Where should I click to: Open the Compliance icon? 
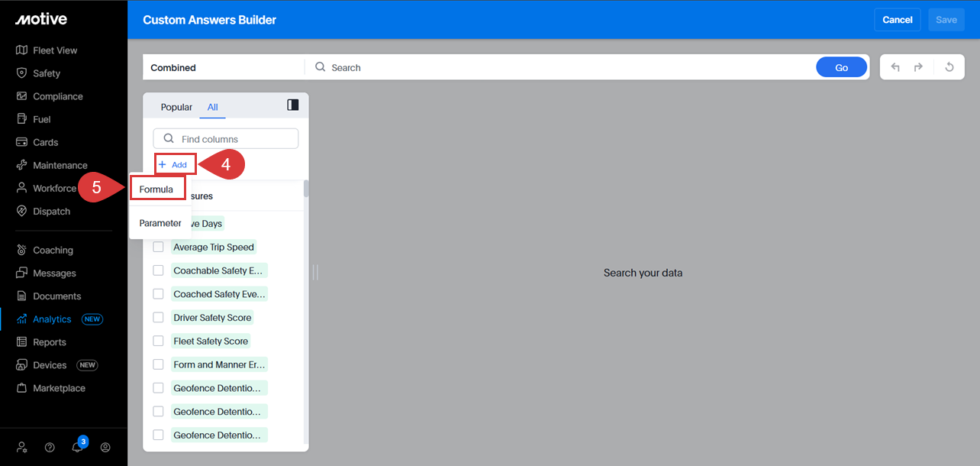point(22,96)
